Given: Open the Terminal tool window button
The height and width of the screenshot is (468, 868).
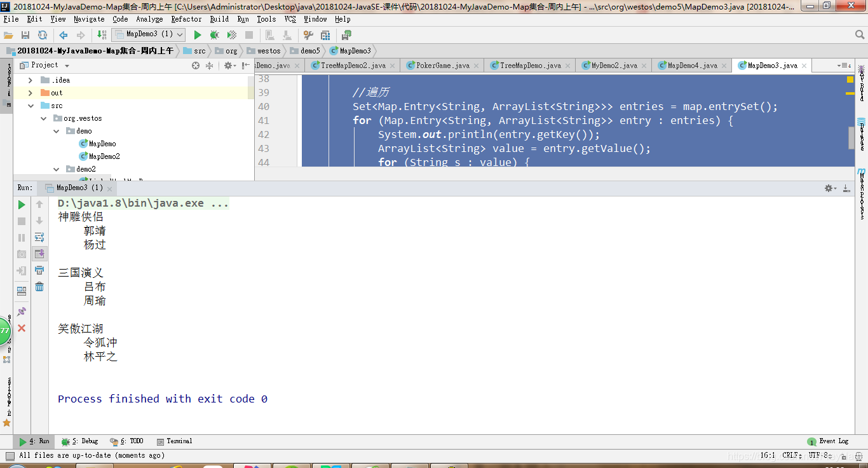Looking at the screenshot, I should coord(175,441).
